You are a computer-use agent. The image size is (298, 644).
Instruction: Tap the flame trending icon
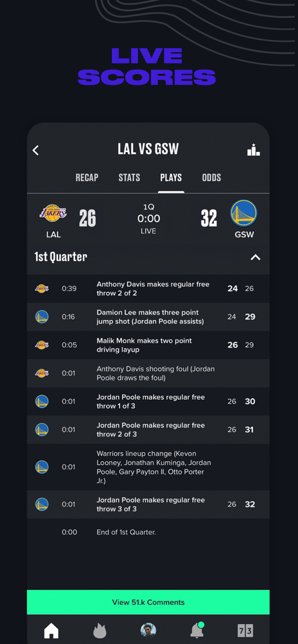tap(99, 630)
